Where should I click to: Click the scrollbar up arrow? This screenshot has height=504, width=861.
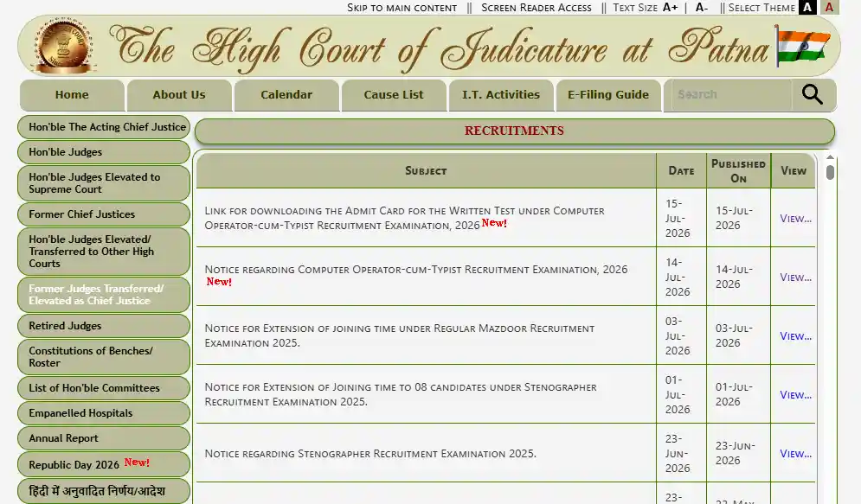tap(830, 157)
